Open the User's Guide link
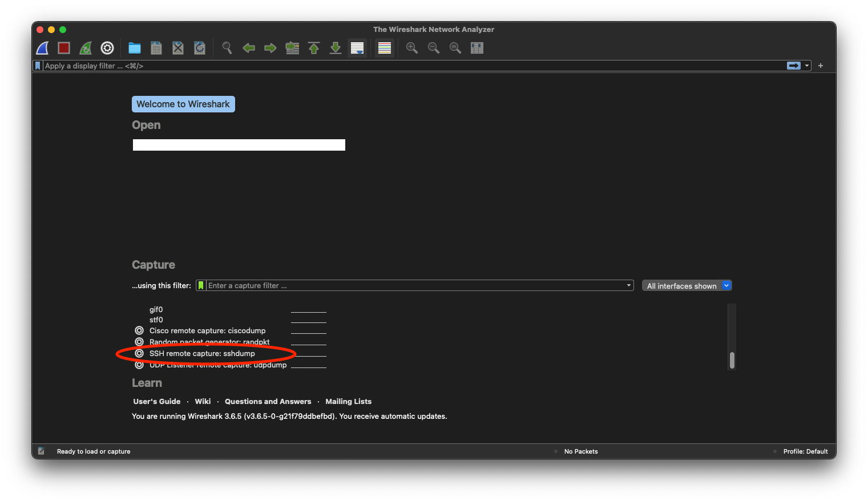Viewport: 868px width, 501px height. 157,401
